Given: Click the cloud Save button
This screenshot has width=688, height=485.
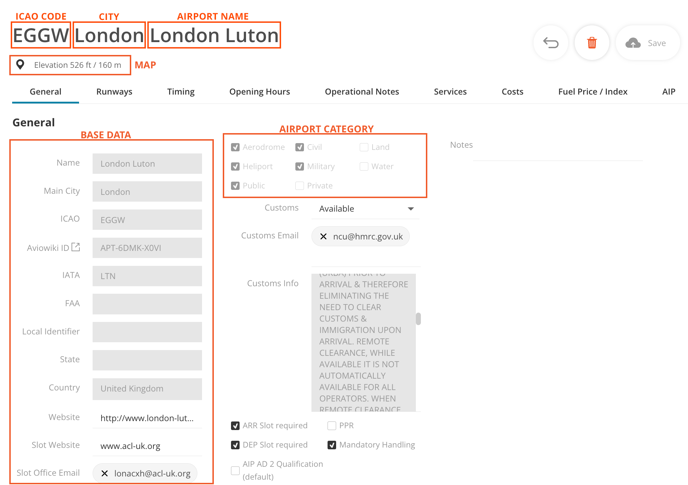Looking at the screenshot, I should coord(648,43).
